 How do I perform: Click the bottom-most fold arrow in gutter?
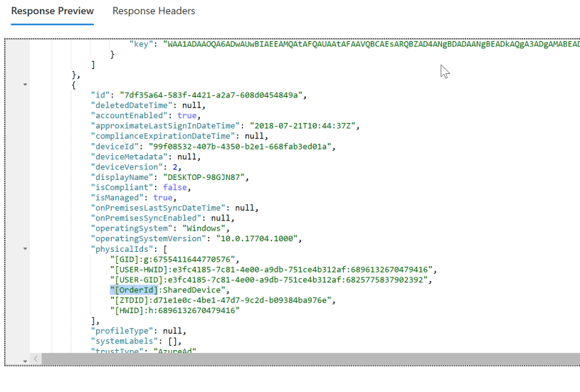point(26,361)
